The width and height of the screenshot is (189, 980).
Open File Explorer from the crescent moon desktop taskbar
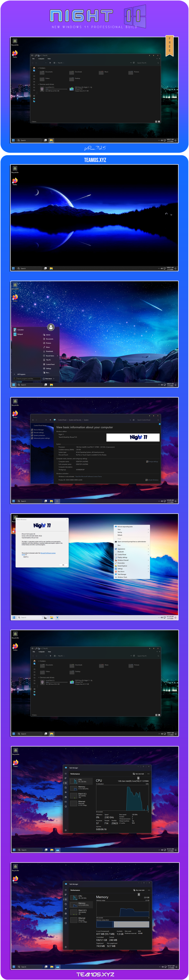pos(51,268)
